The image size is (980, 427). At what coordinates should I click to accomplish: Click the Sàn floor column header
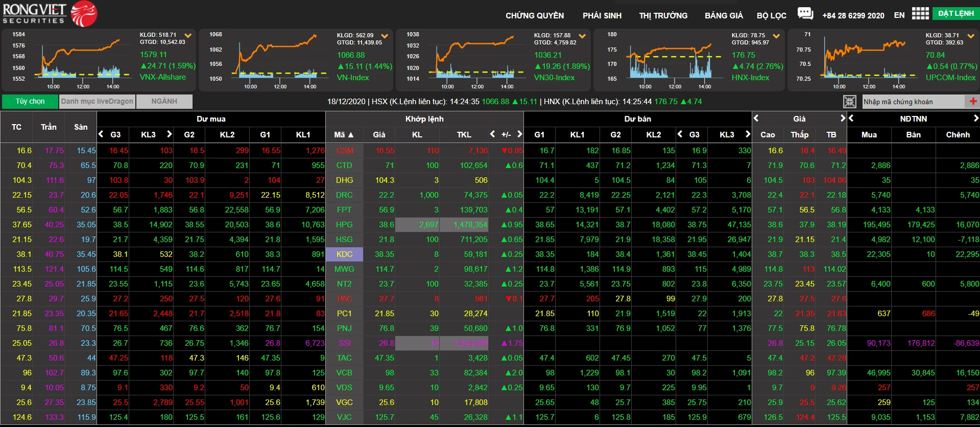pos(81,127)
